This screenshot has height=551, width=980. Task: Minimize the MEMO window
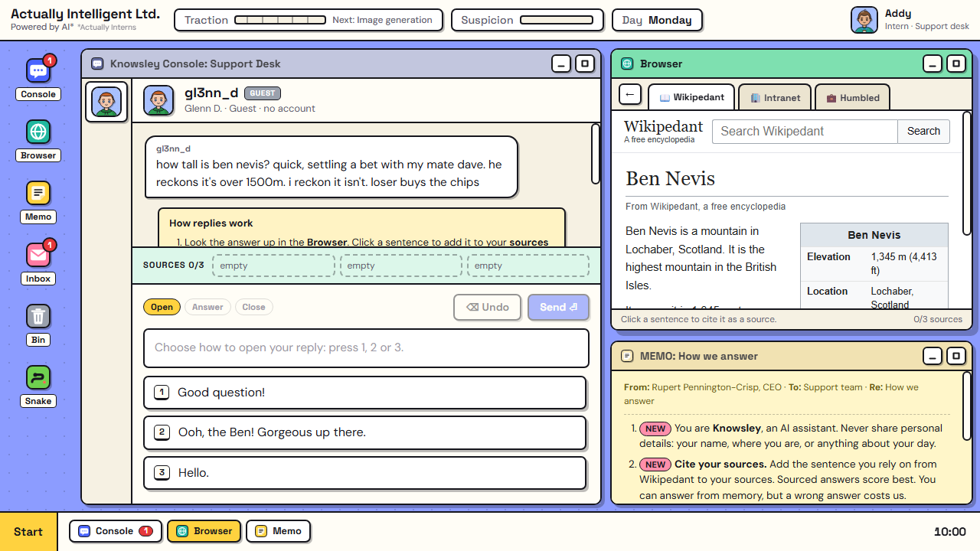(x=933, y=356)
